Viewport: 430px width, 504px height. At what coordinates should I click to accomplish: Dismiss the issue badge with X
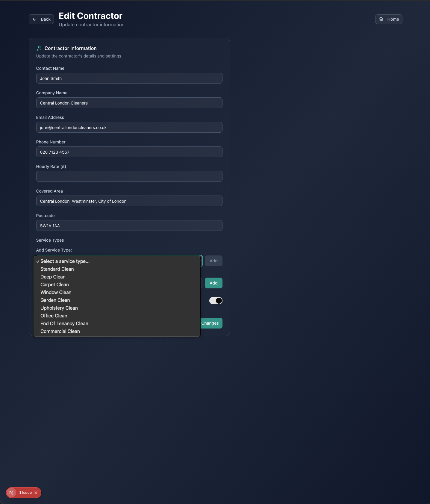(36, 493)
